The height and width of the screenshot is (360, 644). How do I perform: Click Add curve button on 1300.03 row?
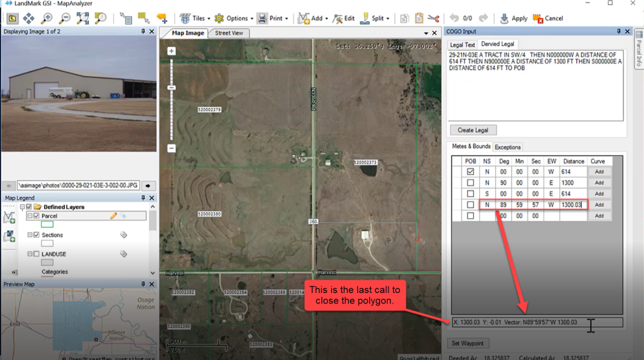point(599,205)
